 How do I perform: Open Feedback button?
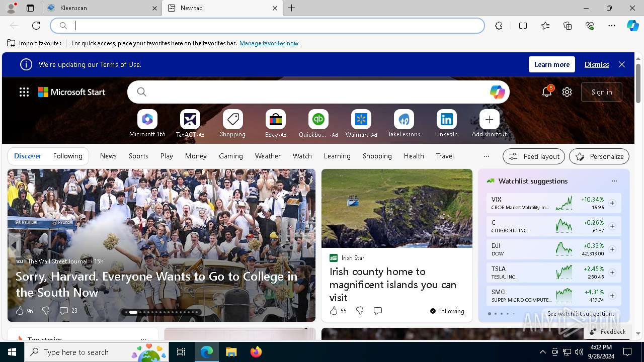607,331
